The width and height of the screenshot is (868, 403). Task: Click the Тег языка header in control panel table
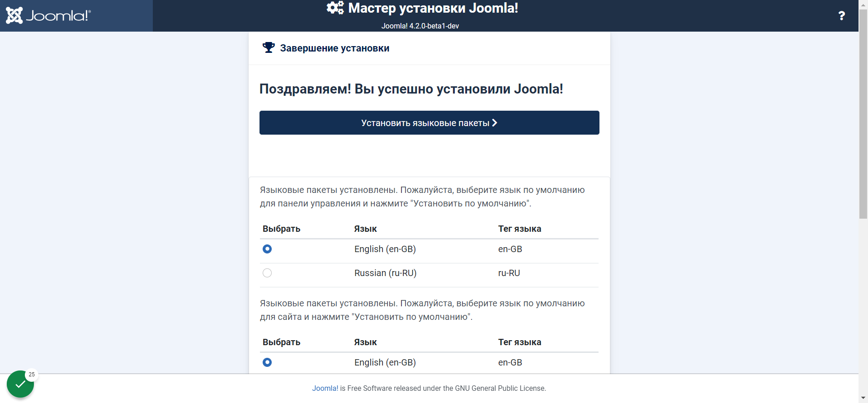click(x=519, y=229)
